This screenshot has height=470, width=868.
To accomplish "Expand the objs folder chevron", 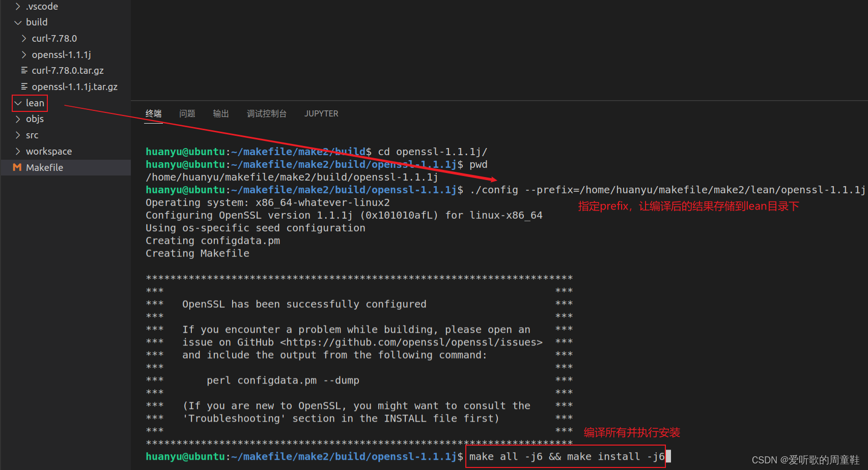I will coord(18,119).
